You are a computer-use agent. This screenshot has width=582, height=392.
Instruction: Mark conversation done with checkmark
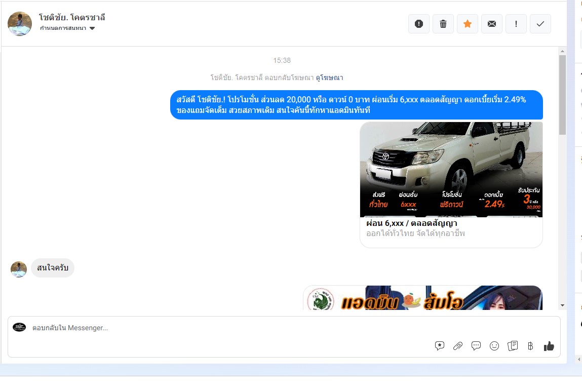click(540, 24)
